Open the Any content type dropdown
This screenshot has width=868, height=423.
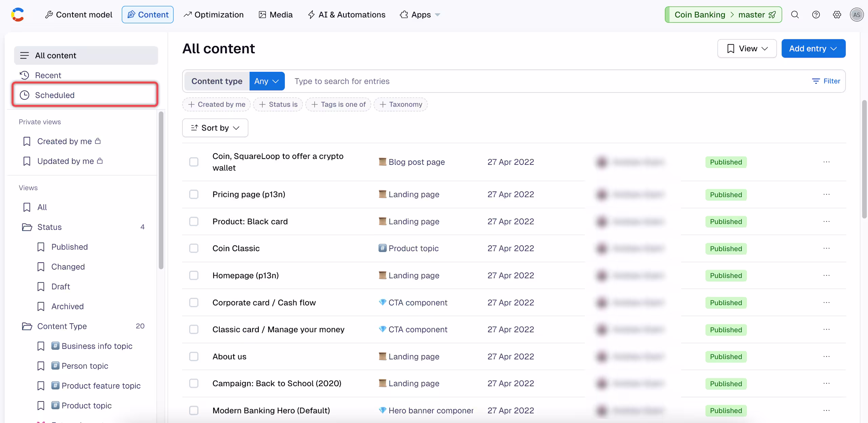[267, 81]
